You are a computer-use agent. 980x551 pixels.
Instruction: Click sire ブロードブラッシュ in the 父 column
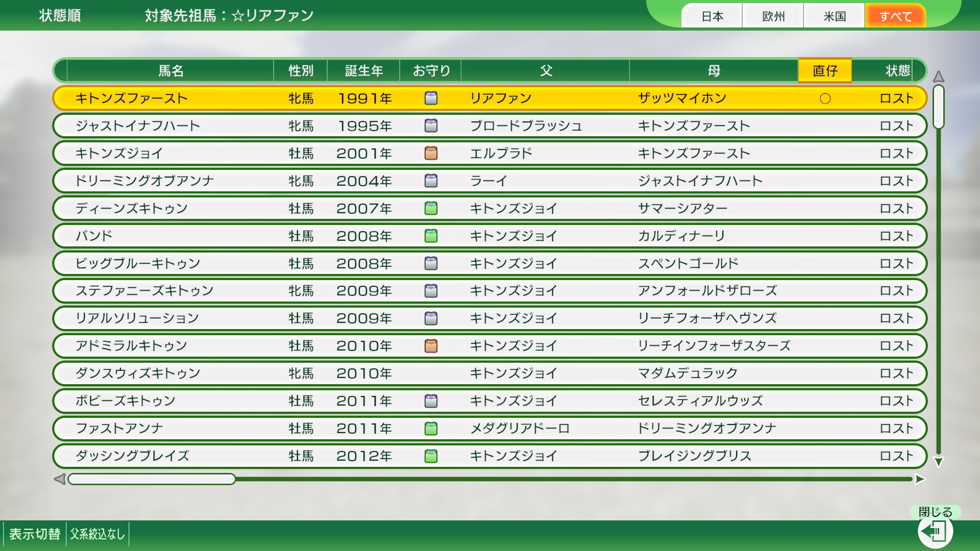(x=526, y=126)
